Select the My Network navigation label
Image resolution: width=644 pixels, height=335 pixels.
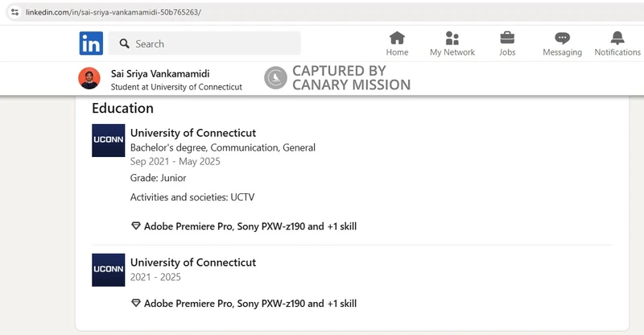[x=452, y=52]
